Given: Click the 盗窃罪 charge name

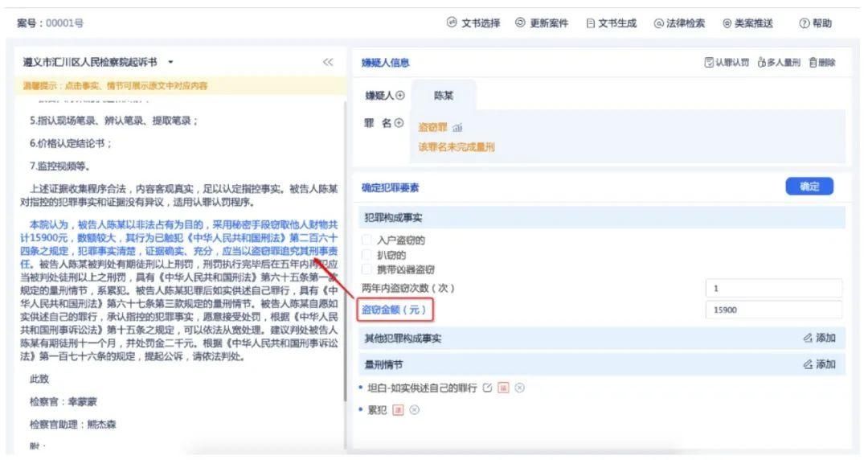Looking at the screenshot, I should pyautogui.click(x=432, y=128).
